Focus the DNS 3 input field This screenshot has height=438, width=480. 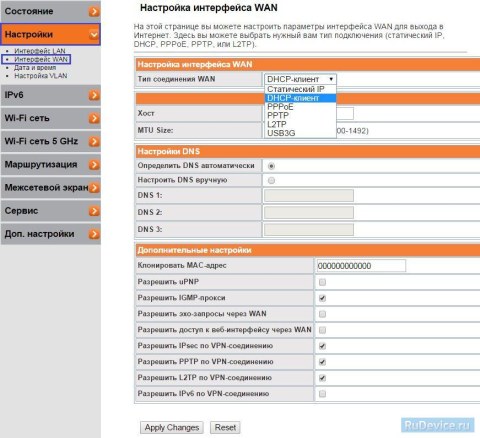[x=309, y=230]
